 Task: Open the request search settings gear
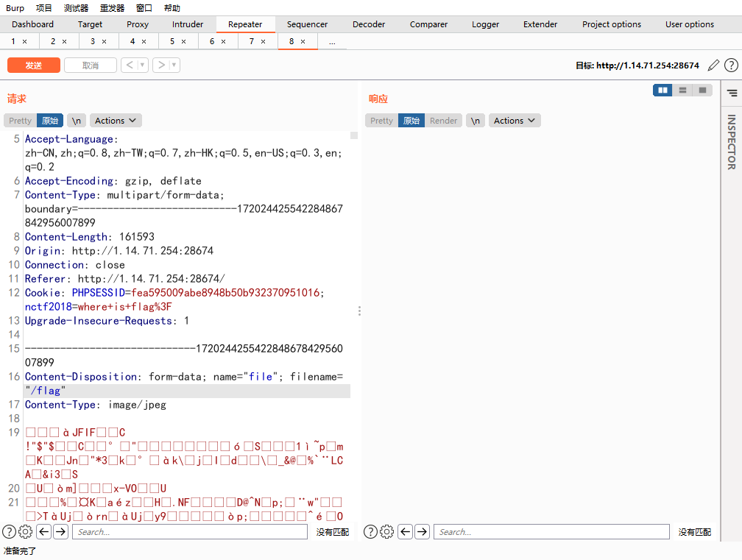point(26,531)
